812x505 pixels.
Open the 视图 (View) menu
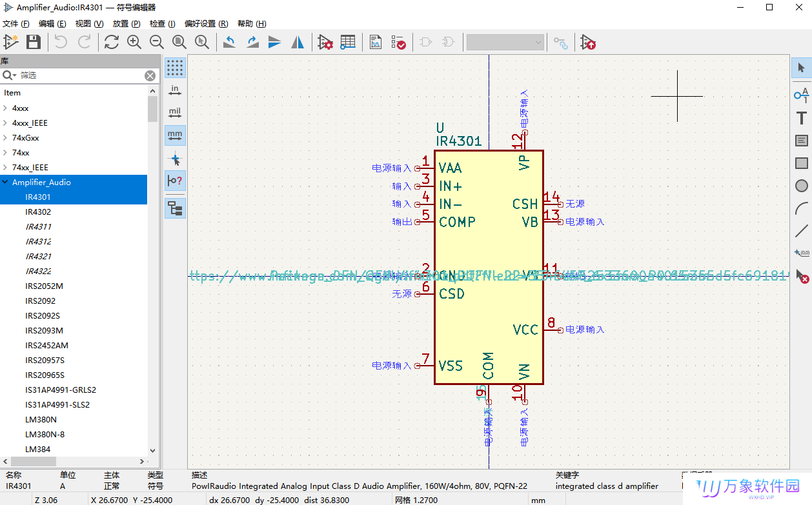click(89, 24)
